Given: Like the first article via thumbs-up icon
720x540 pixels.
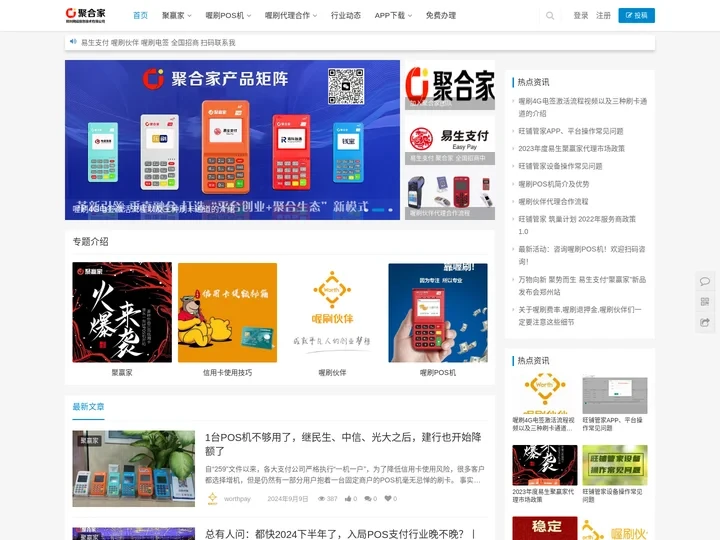Looking at the screenshot, I should click(x=348, y=499).
